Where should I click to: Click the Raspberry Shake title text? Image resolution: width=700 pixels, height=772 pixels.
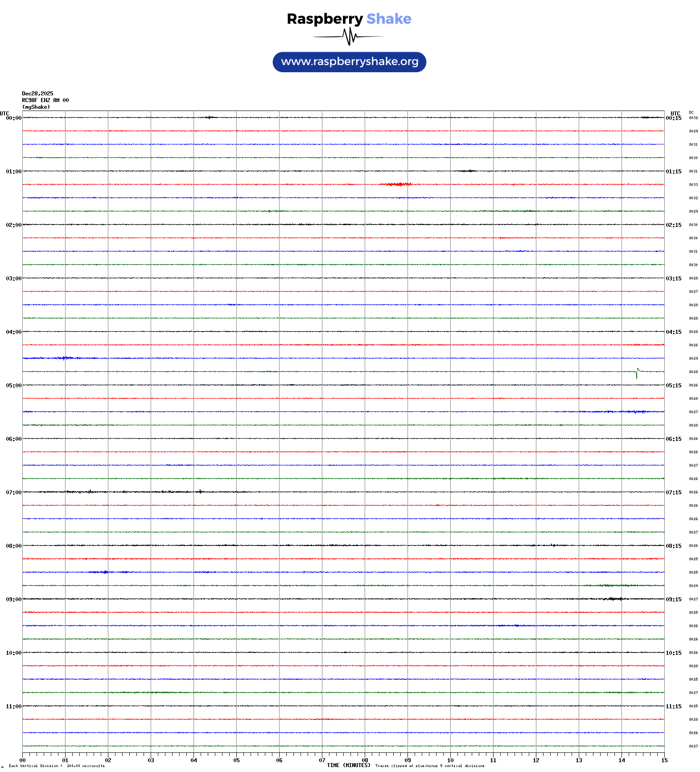349,19
